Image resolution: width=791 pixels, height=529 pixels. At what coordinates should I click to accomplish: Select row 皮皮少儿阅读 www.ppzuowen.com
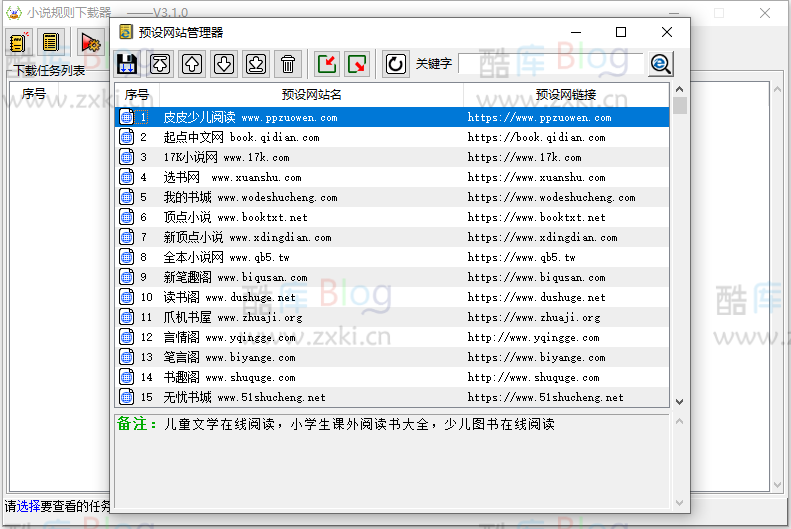(x=391, y=117)
